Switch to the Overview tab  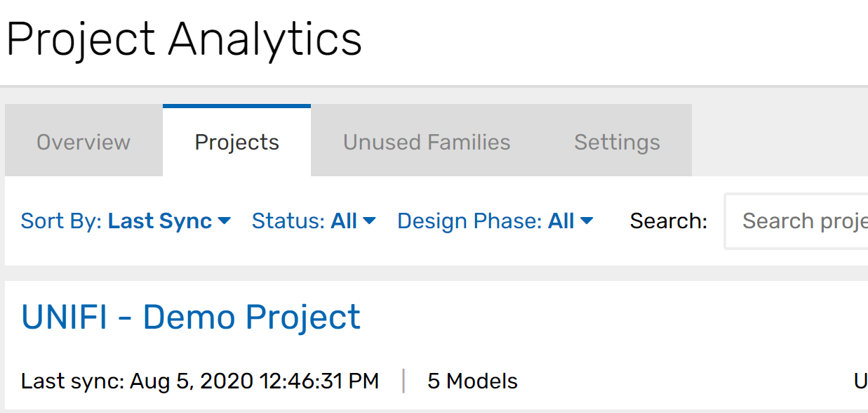click(84, 142)
